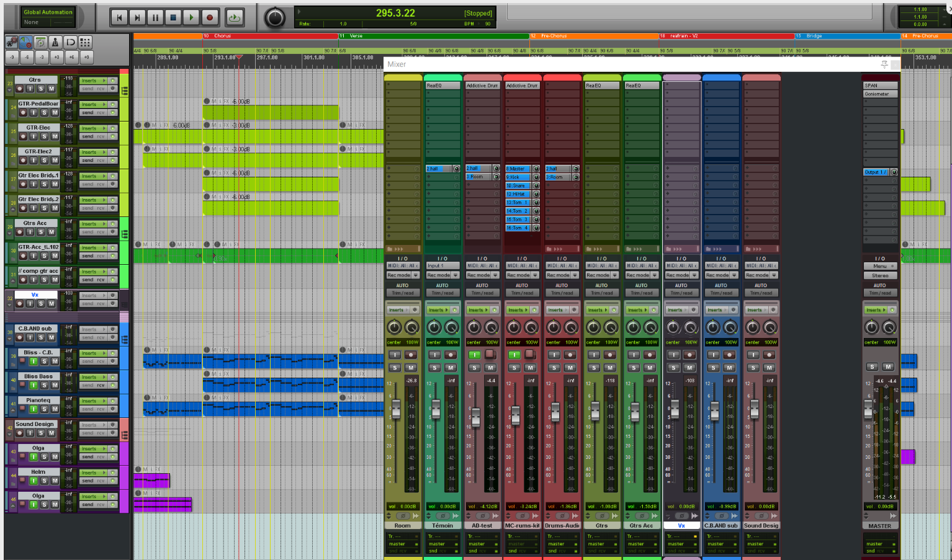952x560 pixels.
Task: Open the ReaEQ insert on Témoin strip
Action: (442, 86)
